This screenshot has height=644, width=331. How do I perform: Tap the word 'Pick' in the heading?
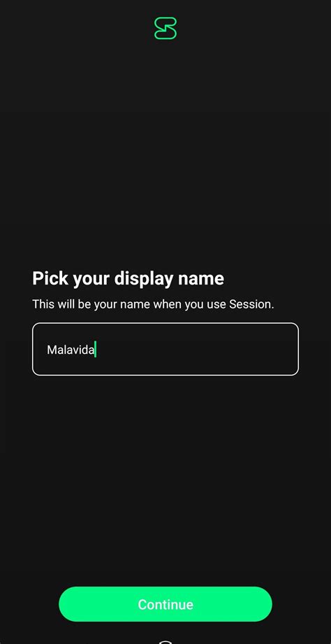pyautogui.click(x=50, y=278)
